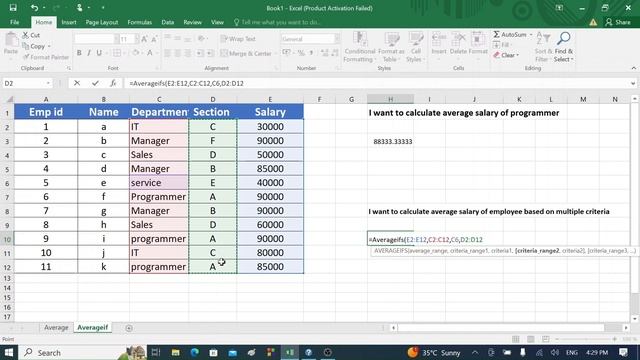Viewport: 640px width, 360px height.
Task: Click Merge & Center
Action: click(246, 53)
